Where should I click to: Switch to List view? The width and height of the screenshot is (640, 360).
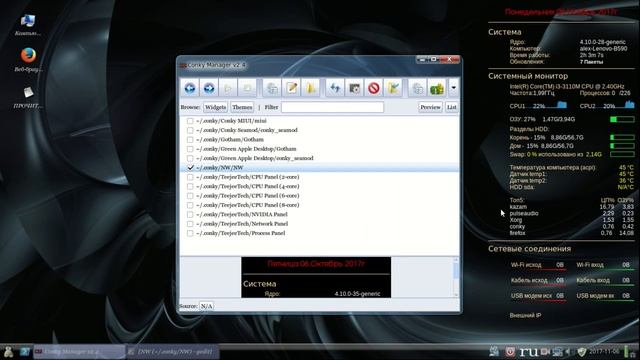[451, 107]
